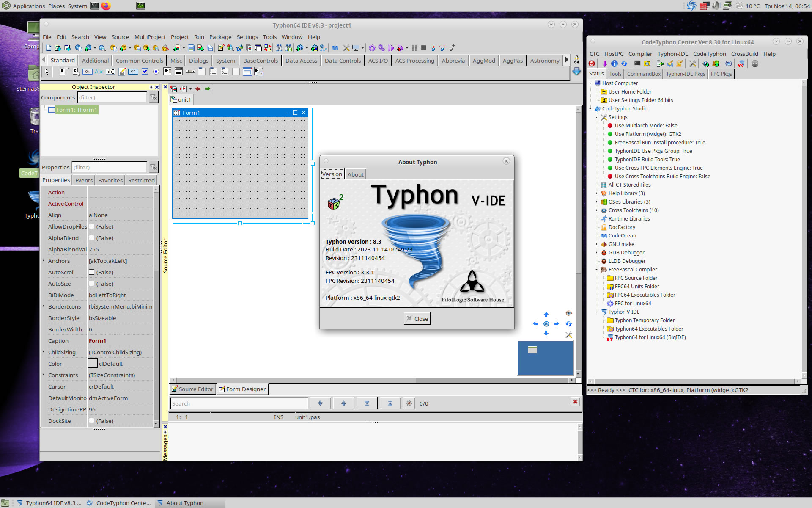Click the Stop debugging square icon
This screenshot has width=812, height=508.
click(x=424, y=48)
